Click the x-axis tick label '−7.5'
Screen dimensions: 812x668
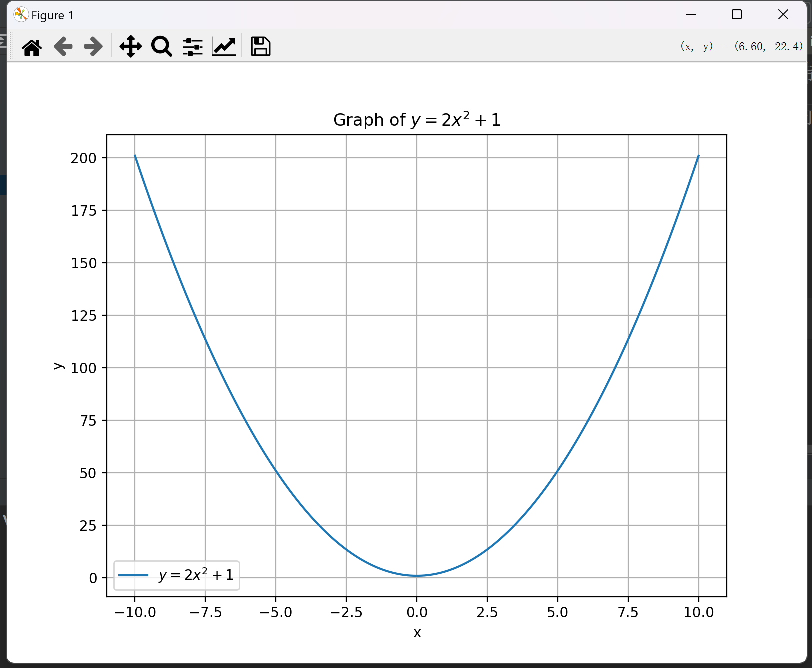[206, 612]
